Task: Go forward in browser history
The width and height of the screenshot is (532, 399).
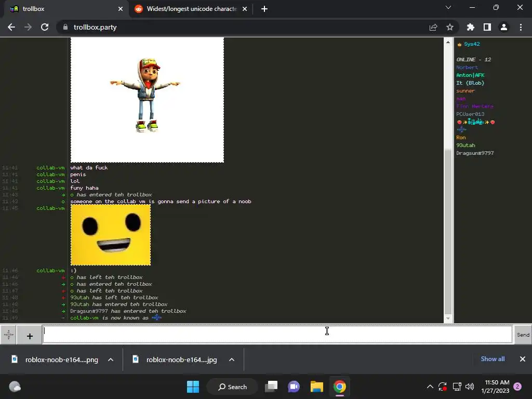Action: (28, 27)
